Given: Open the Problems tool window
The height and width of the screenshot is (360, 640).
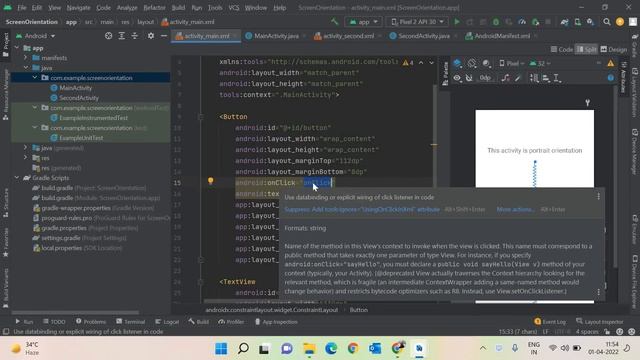Looking at the screenshot, I should tap(91, 322).
